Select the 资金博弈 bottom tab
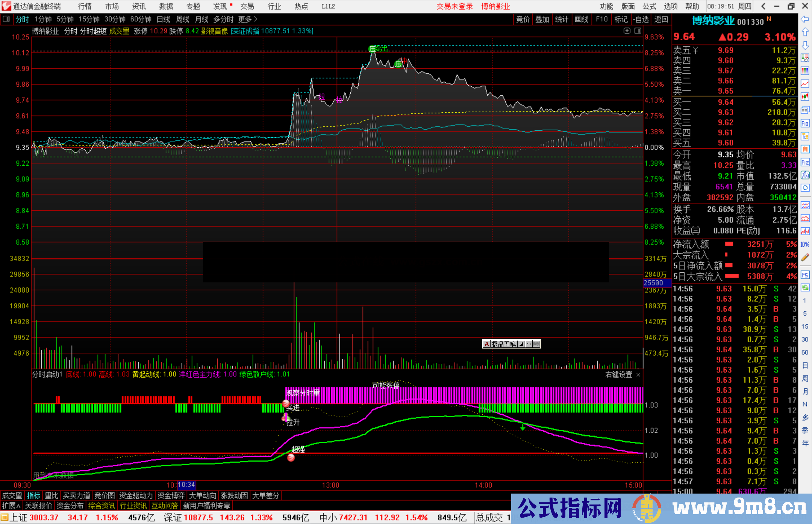This screenshot has width=812, height=524. pyautogui.click(x=171, y=495)
